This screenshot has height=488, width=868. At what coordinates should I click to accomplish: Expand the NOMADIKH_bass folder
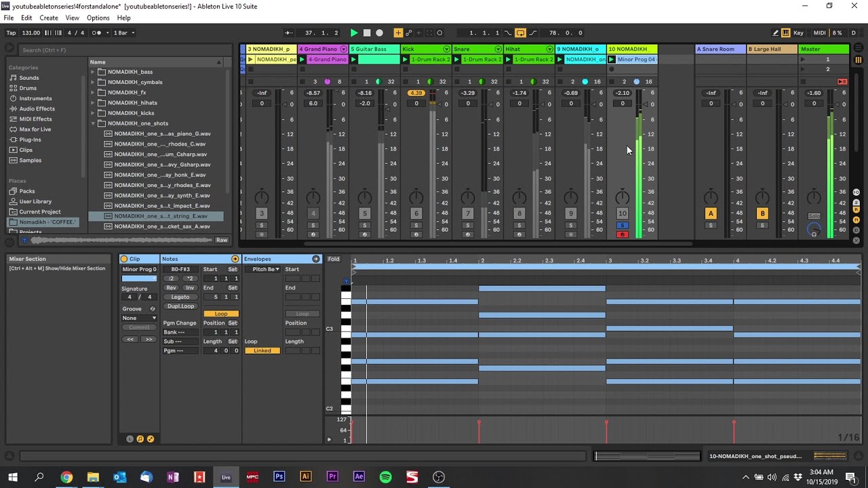click(x=93, y=72)
